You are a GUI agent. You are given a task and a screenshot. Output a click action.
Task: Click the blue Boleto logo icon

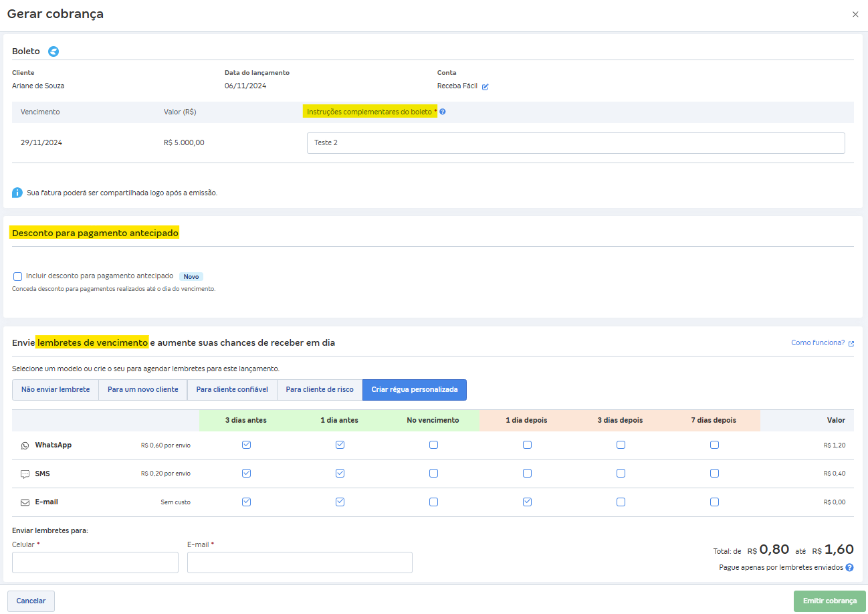[53, 52]
